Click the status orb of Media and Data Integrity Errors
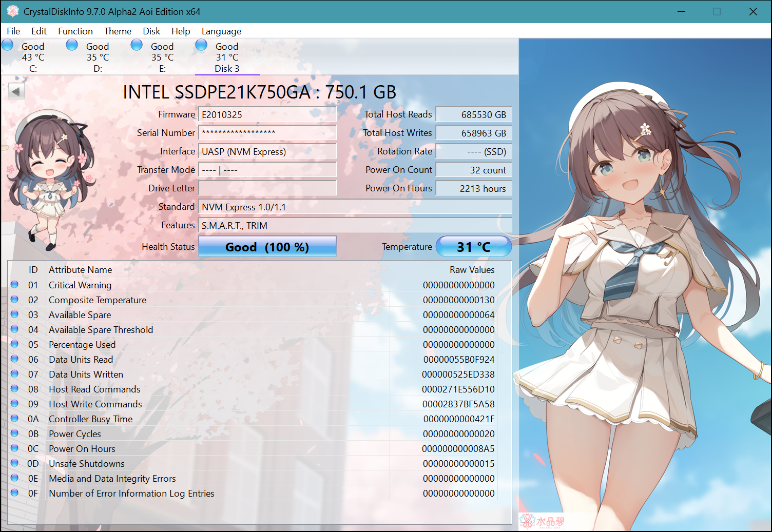This screenshot has height=532, width=772. (x=14, y=478)
